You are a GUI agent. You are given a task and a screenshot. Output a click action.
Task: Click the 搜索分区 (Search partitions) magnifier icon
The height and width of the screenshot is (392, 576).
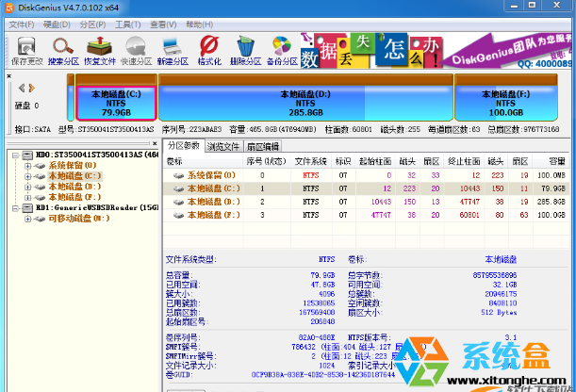pyautogui.click(x=63, y=49)
